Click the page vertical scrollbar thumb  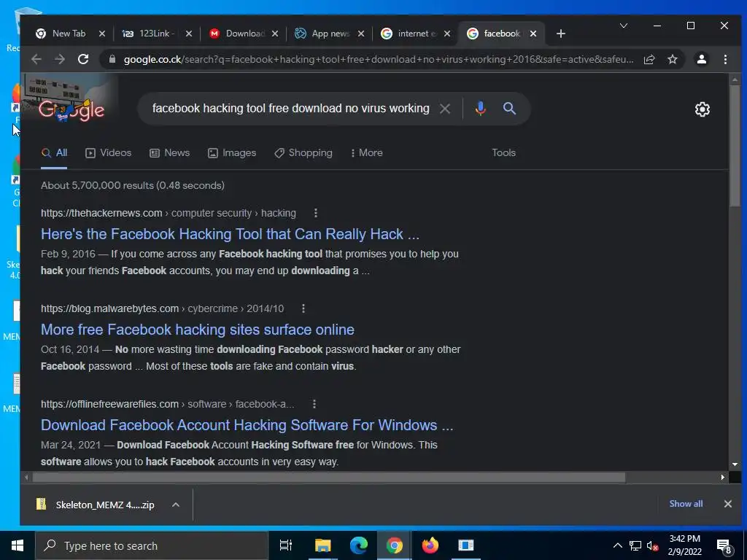pyautogui.click(x=735, y=145)
